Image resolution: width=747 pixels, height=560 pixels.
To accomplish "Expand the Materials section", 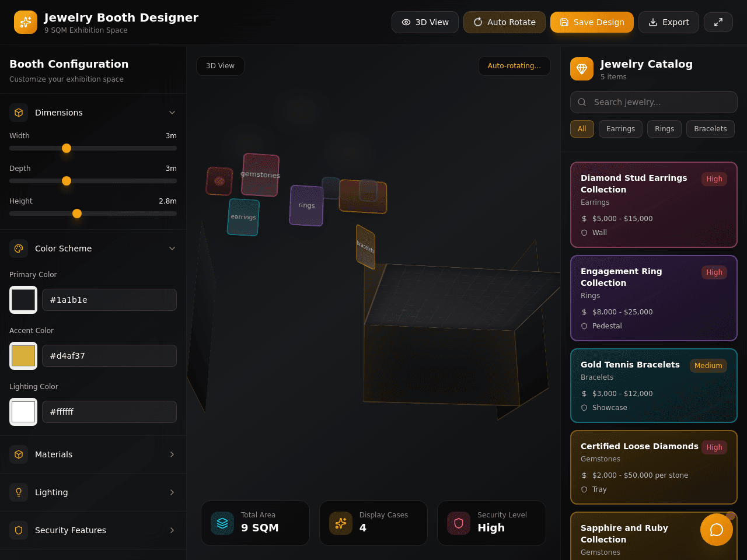I will pyautogui.click(x=93, y=454).
